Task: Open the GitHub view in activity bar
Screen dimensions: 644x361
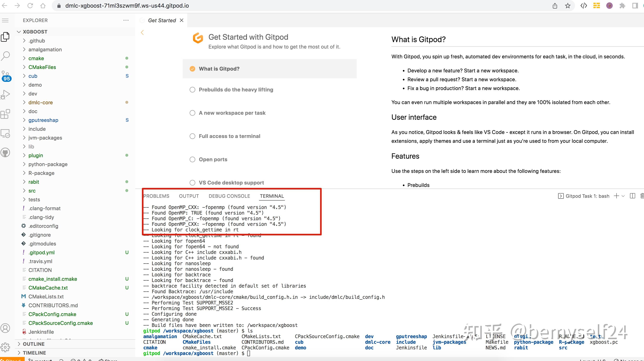Action: point(5,152)
